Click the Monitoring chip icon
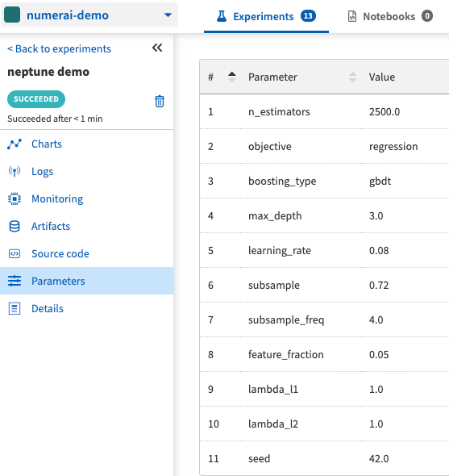Screen dimensions: 449x476 tap(15, 198)
